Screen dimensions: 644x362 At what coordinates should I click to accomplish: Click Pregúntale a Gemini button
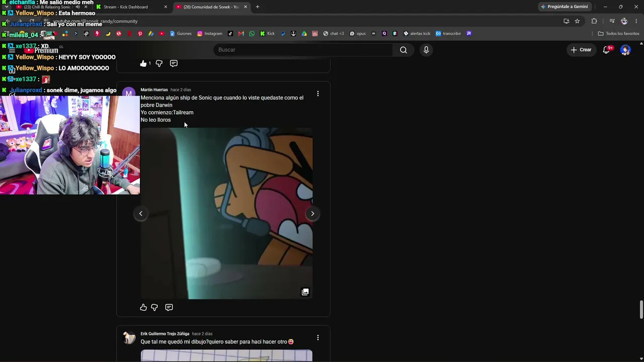coord(564,7)
